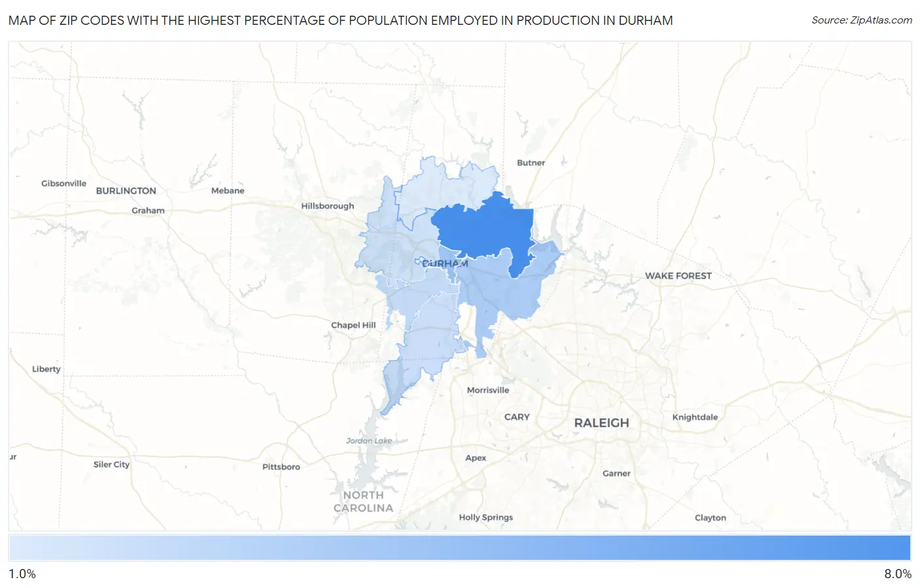920x588 pixels.
Task: Click the darkest blue zip code region
Action: tap(484, 229)
